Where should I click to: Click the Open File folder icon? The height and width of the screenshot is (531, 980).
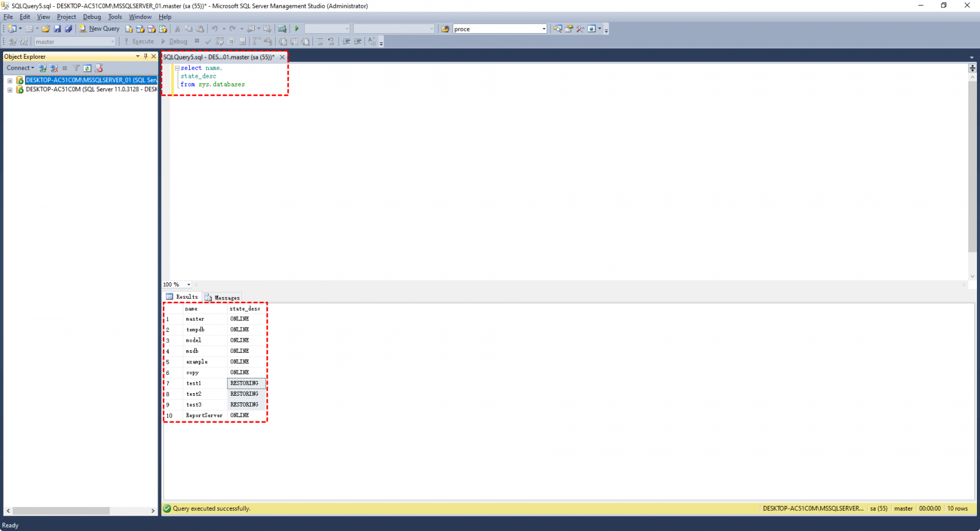(46, 29)
